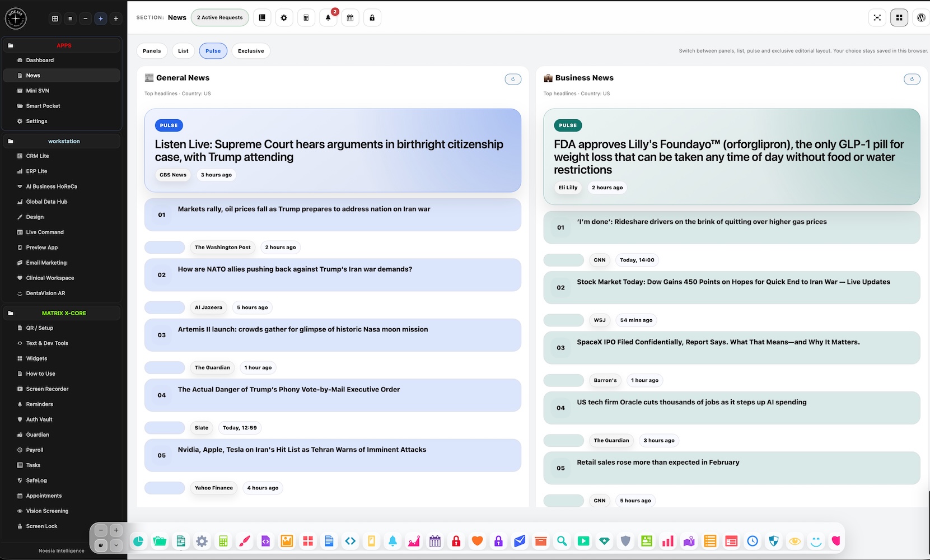This screenshot has height=560, width=930.
Task: Collapse the workstation sidebar group
Action: [62, 141]
